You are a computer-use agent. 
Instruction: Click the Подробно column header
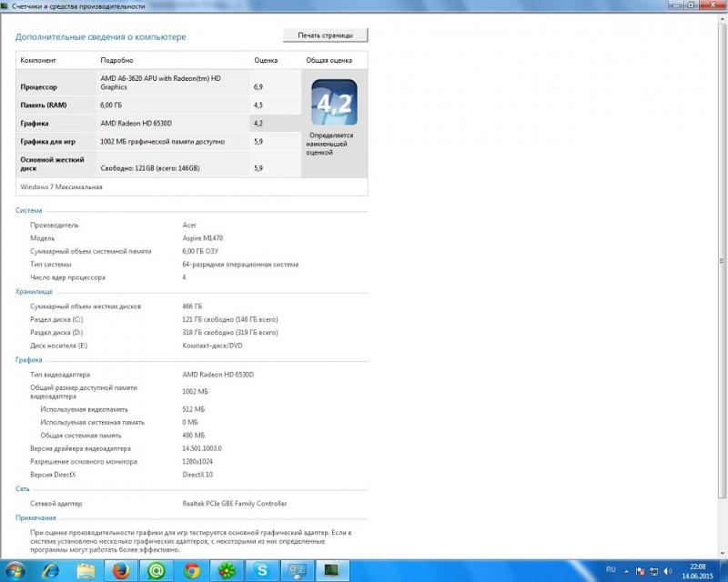(116, 60)
